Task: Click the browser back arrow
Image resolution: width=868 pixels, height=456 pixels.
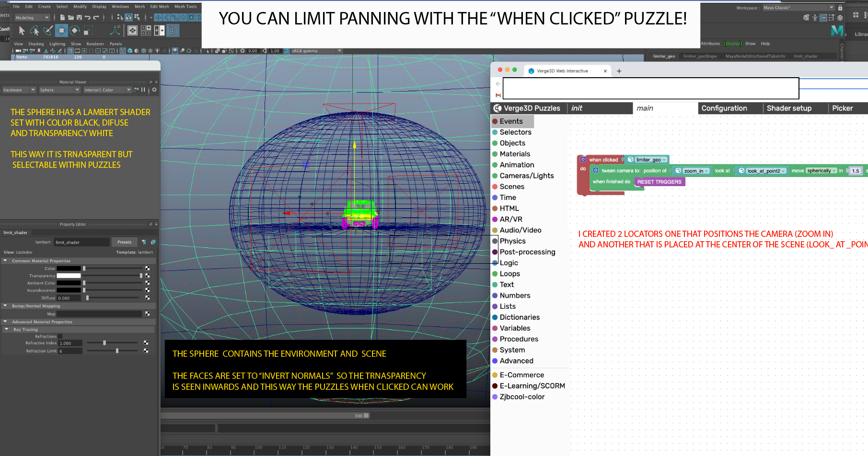Action: [x=498, y=83]
